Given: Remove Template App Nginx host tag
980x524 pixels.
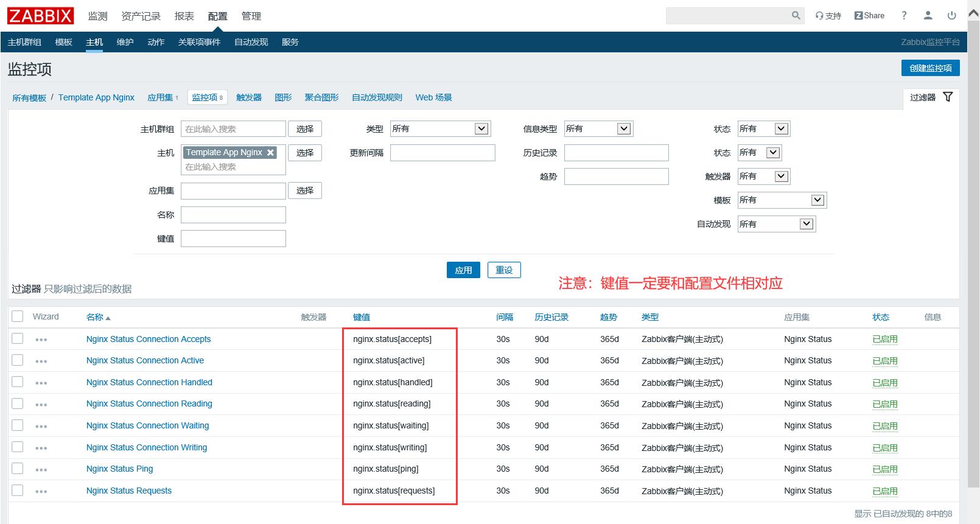Looking at the screenshot, I should [270, 153].
